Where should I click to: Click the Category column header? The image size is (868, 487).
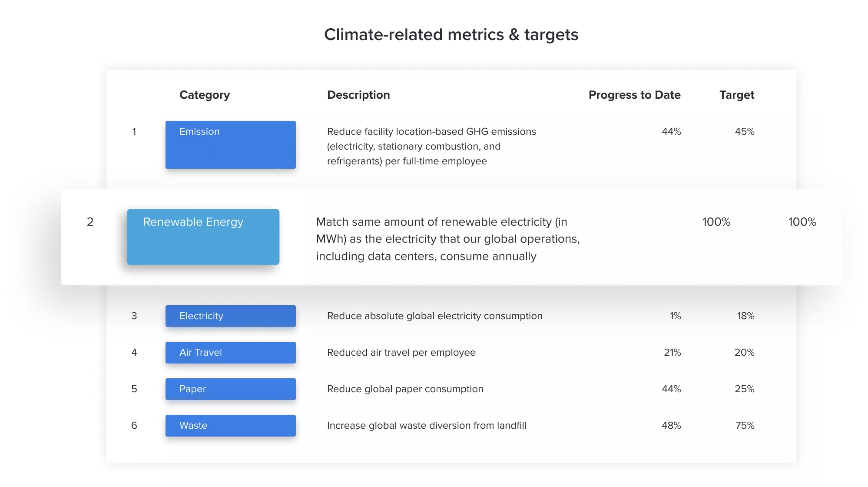click(x=204, y=95)
